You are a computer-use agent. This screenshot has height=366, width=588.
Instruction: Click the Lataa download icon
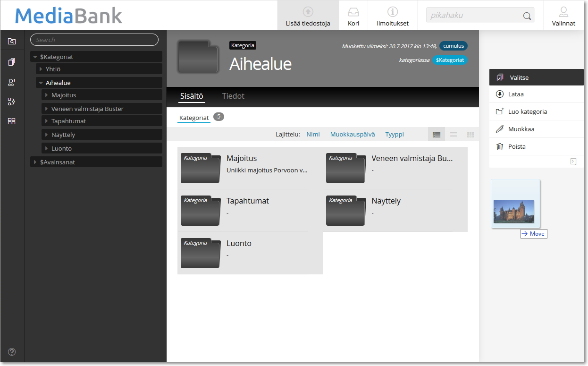(x=500, y=94)
